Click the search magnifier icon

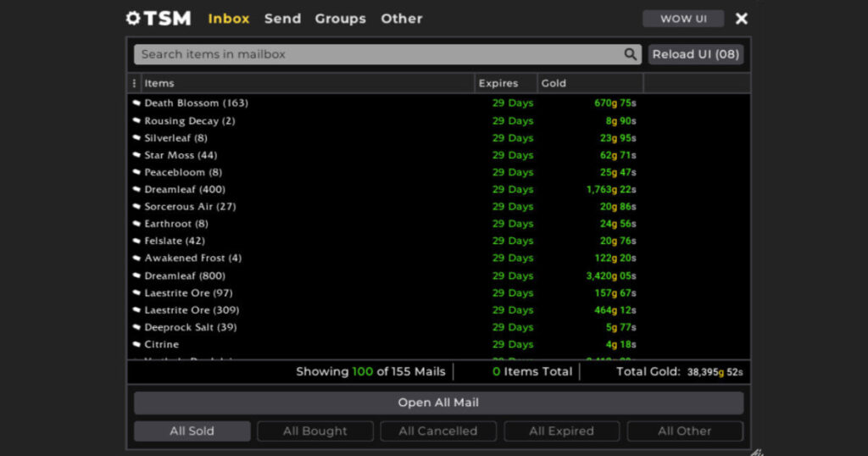click(x=630, y=54)
